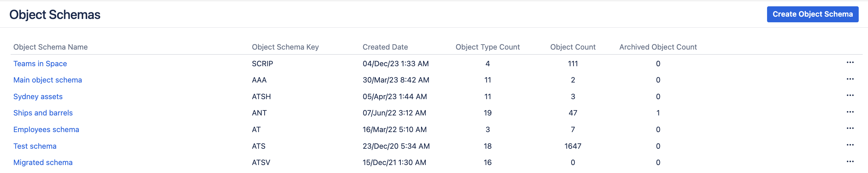Open more actions for Ships and barrels row
Screen dimensions: 868x173
(850, 112)
